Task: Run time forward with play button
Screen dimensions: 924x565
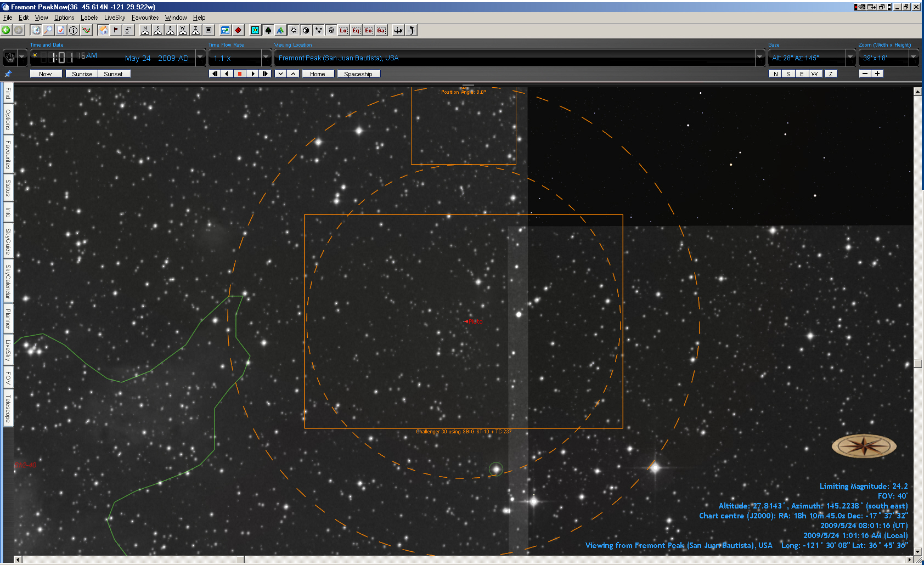Action: pos(252,74)
